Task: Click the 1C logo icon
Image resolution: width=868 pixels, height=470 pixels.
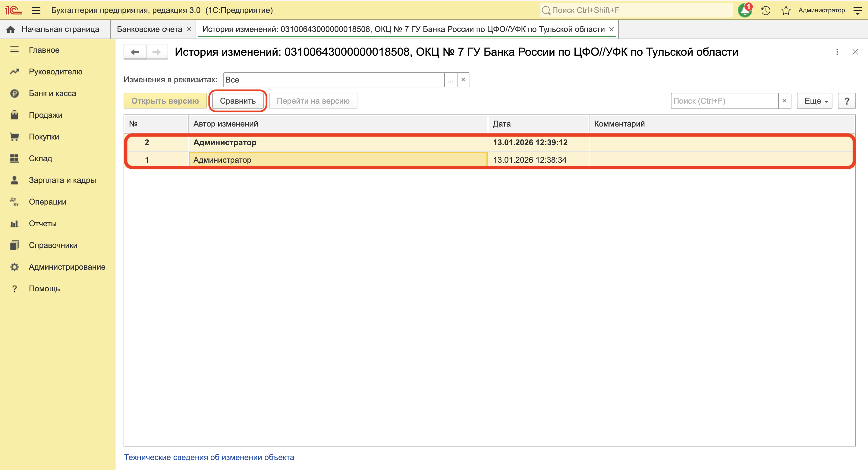Action: point(14,11)
